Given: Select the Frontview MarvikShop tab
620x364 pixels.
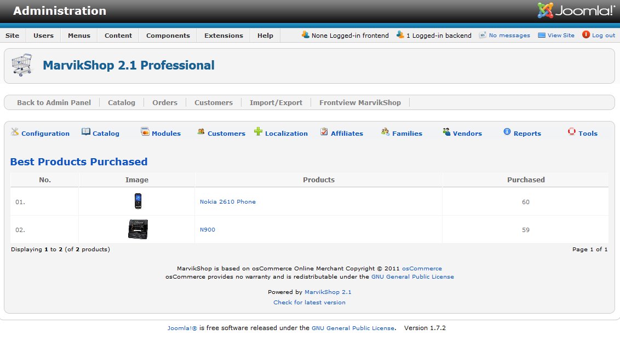Looking at the screenshot, I should coord(360,103).
